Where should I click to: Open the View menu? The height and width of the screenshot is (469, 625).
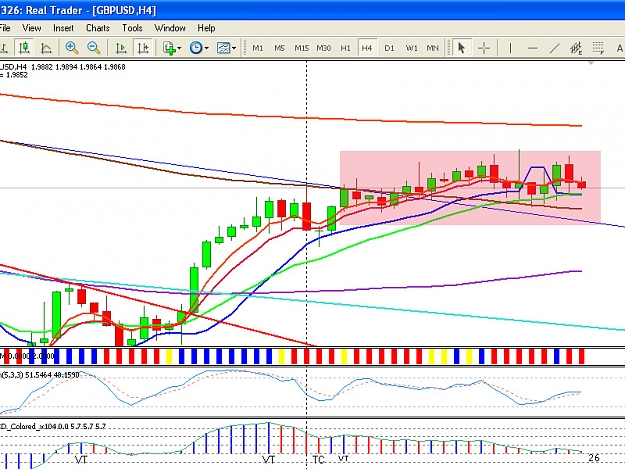pos(31,28)
